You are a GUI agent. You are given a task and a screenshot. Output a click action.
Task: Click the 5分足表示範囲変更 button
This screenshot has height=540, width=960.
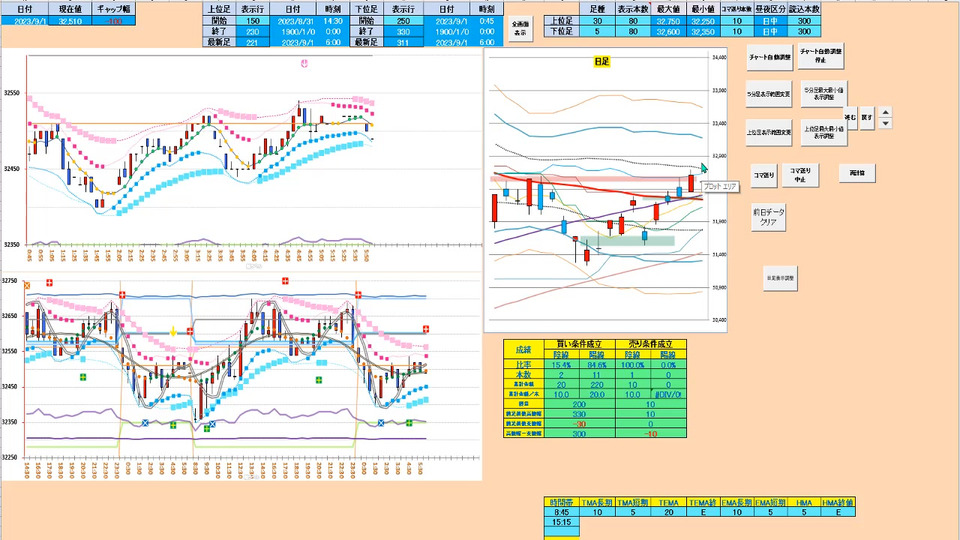click(768, 94)
